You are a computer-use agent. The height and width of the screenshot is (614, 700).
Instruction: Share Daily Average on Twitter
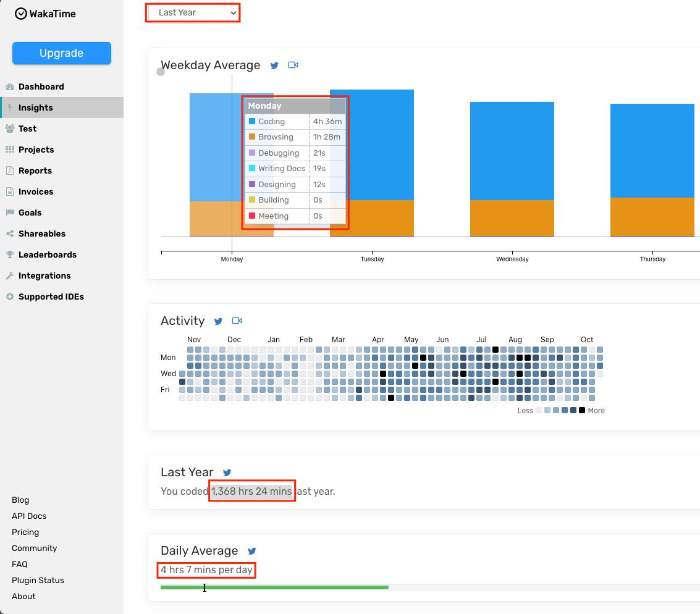coord(252,551)
